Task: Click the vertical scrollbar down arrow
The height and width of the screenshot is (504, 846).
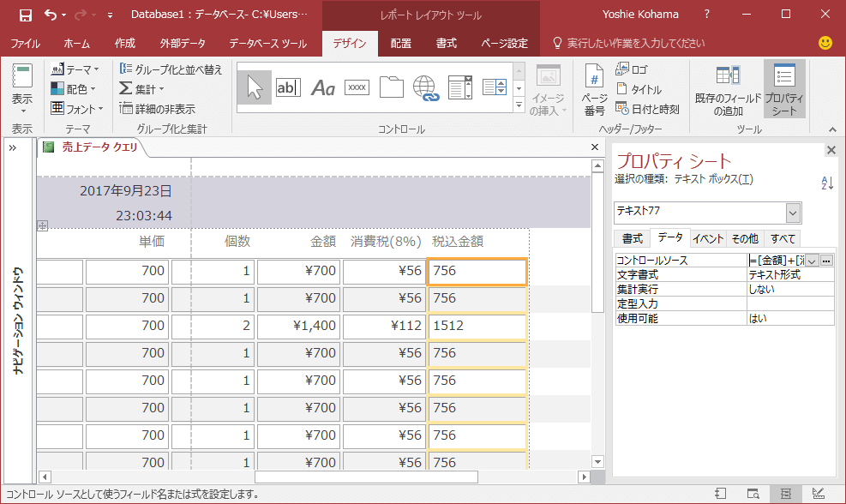Action: (597, 461)
